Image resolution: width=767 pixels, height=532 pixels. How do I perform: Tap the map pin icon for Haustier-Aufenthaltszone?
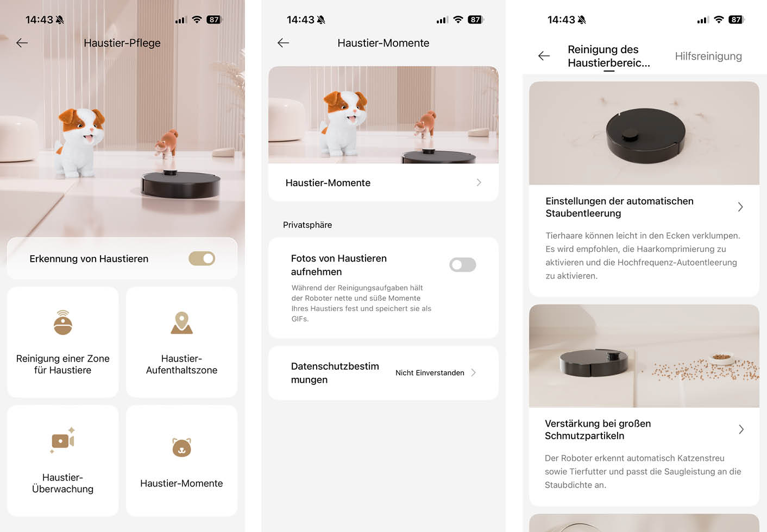click(x=181, y=322)
